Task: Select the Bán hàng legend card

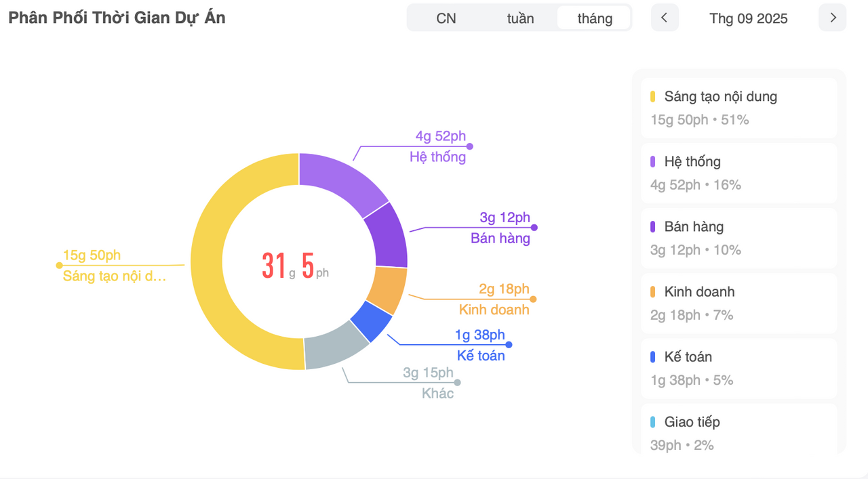Action: coord(738,237)
